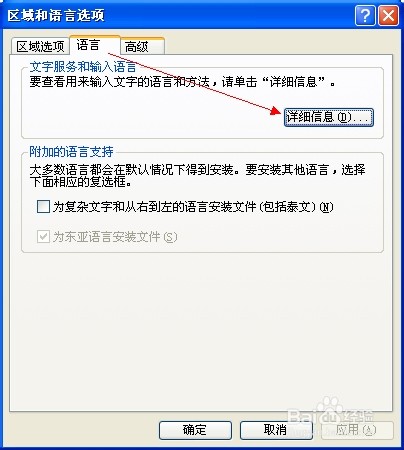Click the question mark help icon

pos(365,15)
